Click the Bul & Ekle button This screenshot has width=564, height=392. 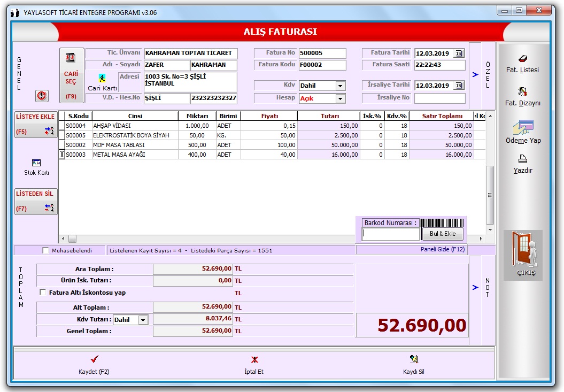443,234
